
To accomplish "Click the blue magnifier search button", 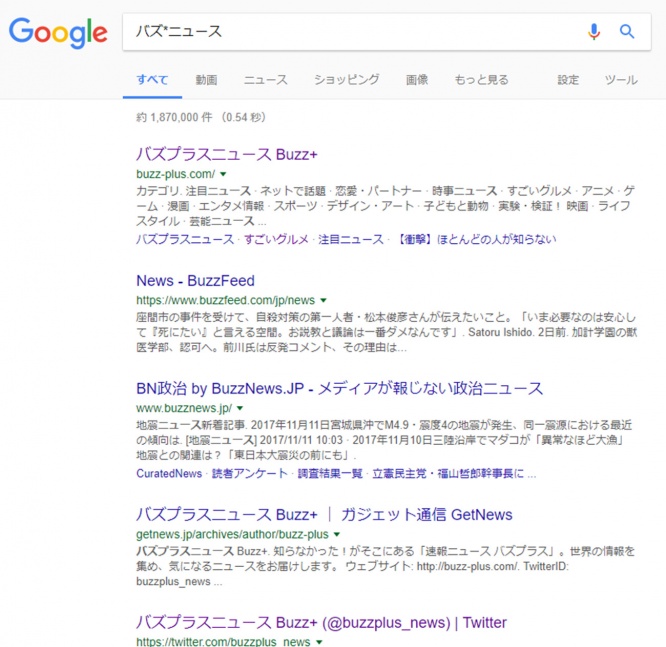I will coord(627,31).
